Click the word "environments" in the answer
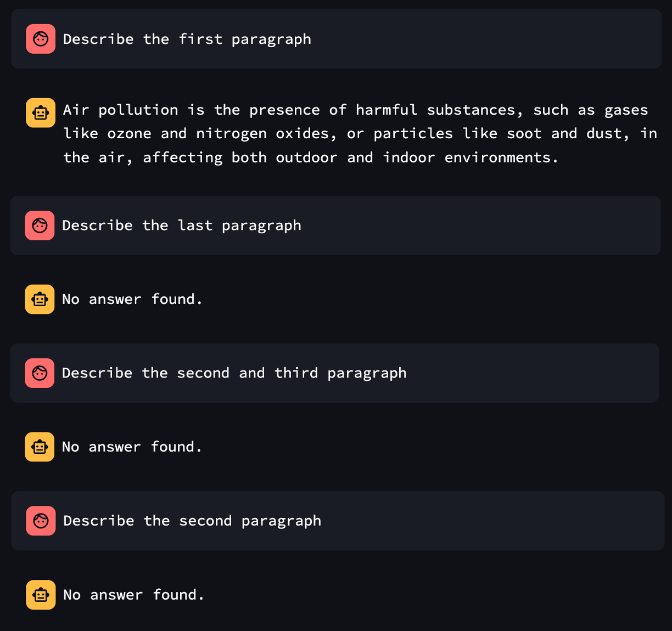The width and height of the screenshot is (672, 631). click(x=497, y=158)
